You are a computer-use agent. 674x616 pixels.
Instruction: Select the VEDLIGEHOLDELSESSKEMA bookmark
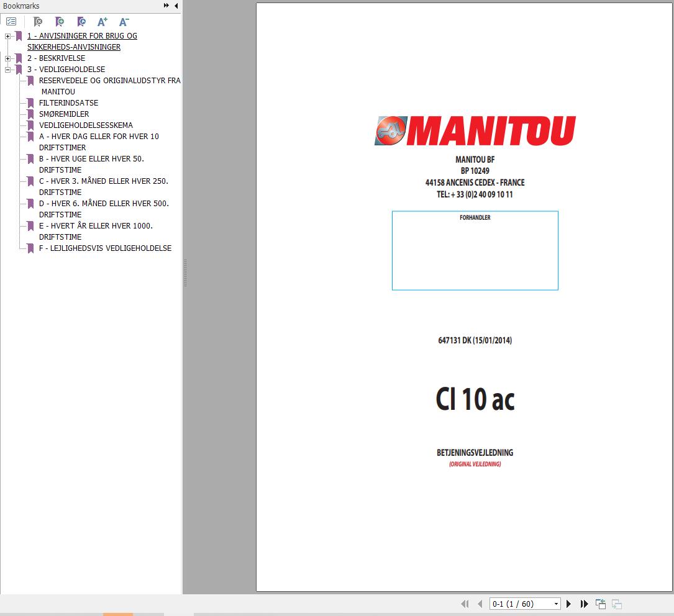click(x=86, y=125)
